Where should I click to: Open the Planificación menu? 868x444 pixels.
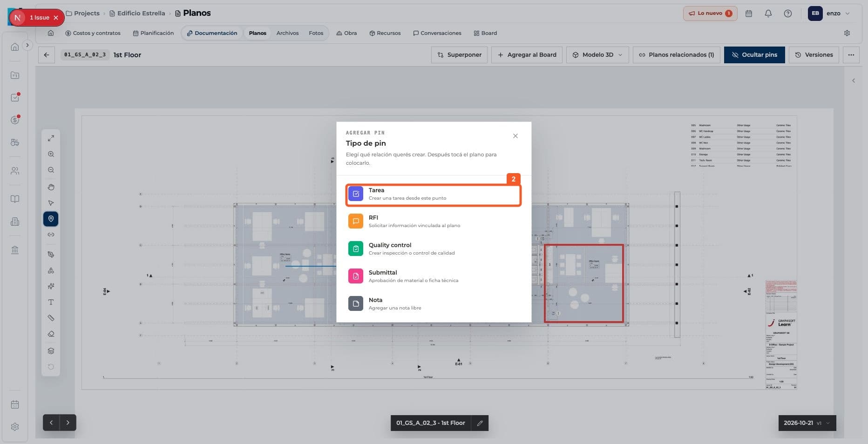coord(153,33)
